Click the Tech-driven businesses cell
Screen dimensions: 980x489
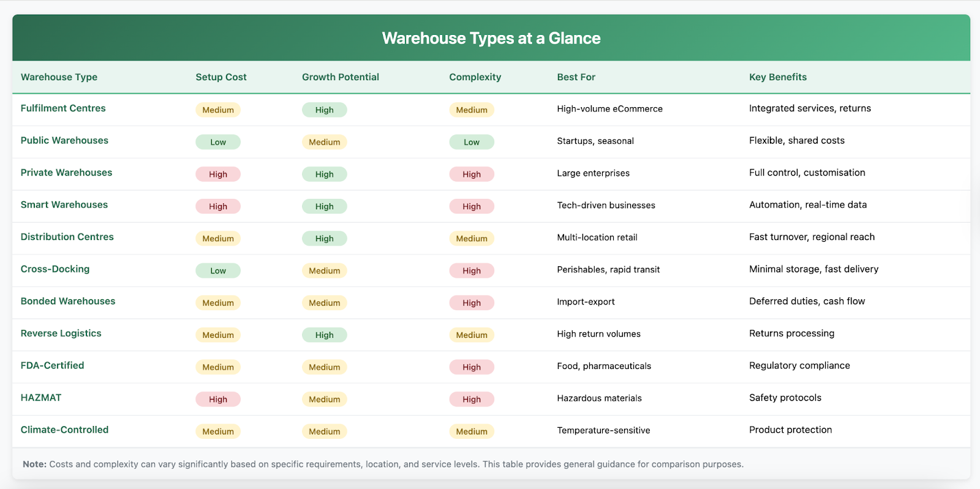(606, 205)
